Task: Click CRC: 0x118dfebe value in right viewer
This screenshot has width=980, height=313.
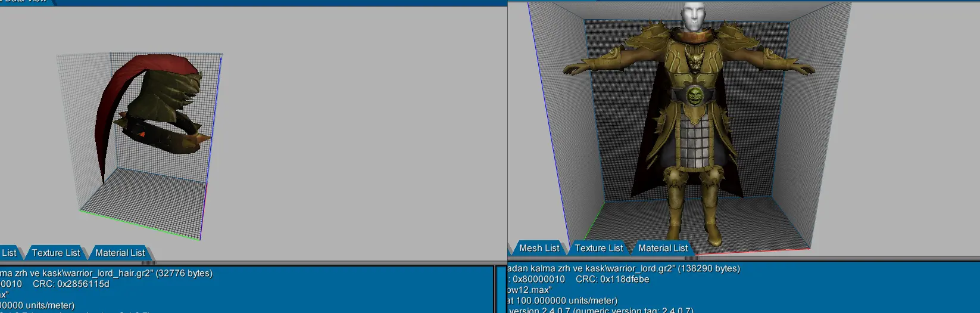Action: pyautogui.click(x=612, y=279)
